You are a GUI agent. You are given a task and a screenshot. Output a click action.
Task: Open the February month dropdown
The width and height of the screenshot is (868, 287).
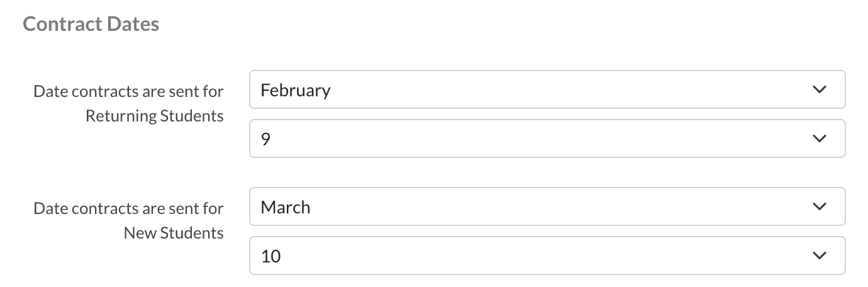547,90
